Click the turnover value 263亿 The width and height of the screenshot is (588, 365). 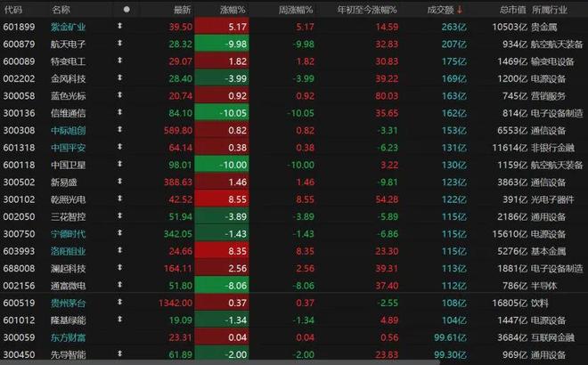[x=453, y=27]
